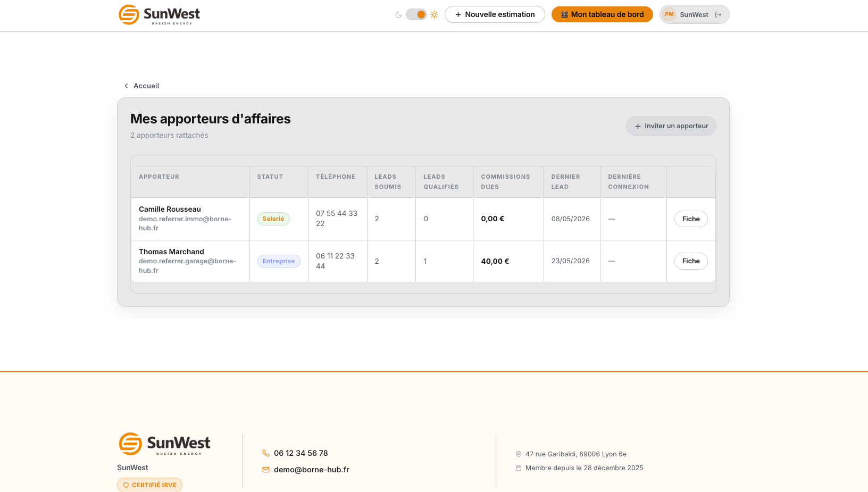Click the name Camille Rousseau

tap(170, 209)
